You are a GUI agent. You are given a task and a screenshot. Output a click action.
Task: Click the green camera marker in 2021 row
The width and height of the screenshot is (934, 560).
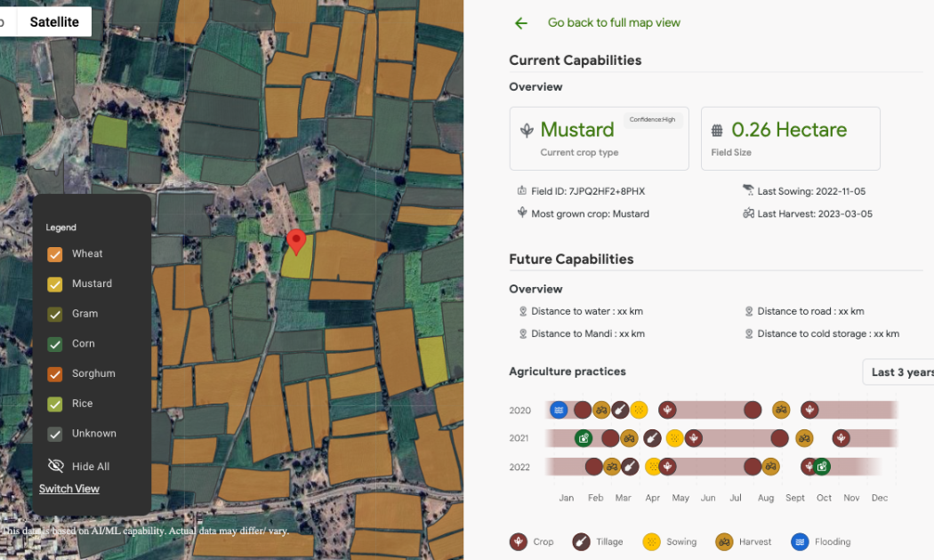click(584, 438)
